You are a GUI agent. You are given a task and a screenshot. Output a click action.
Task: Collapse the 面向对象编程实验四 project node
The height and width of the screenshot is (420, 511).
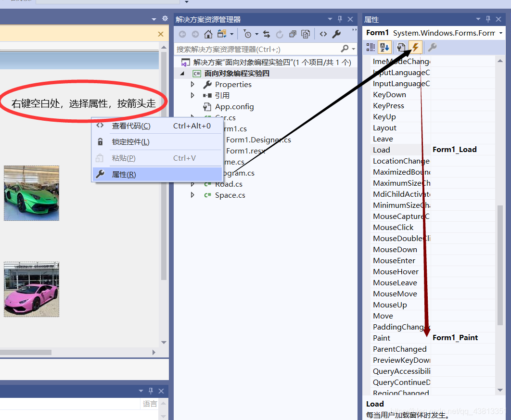click(x=182, y=74)
